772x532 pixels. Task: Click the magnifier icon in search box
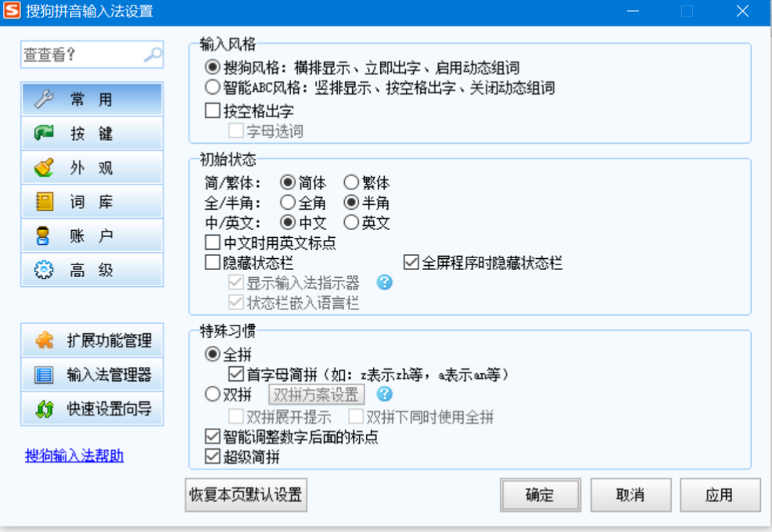153,54
